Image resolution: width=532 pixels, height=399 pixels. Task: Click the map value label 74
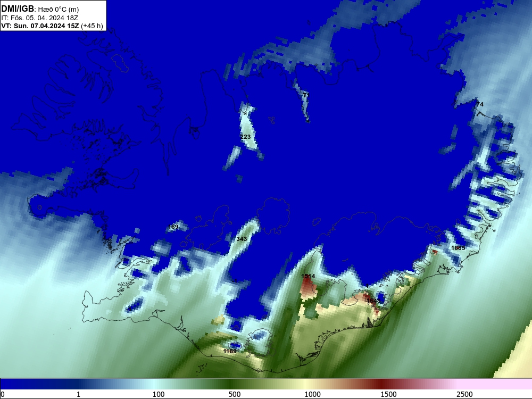pos(480,104)
